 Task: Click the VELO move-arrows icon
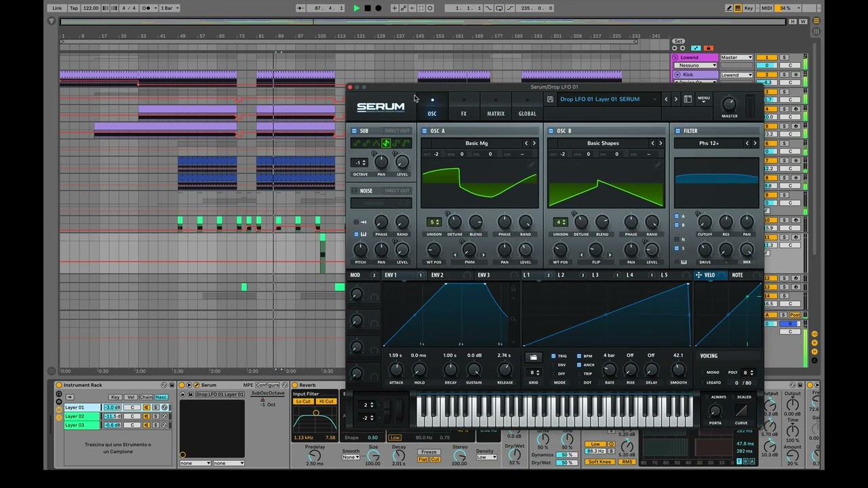pyautogui.click(x=698, y=275)
